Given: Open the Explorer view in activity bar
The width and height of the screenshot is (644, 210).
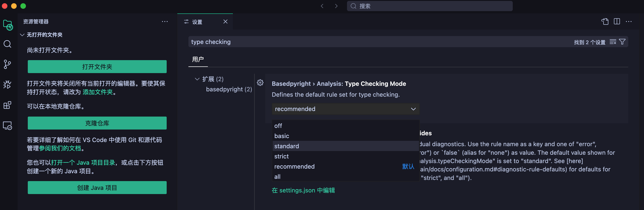Looking at the screenshot, I should coord(7,25).
